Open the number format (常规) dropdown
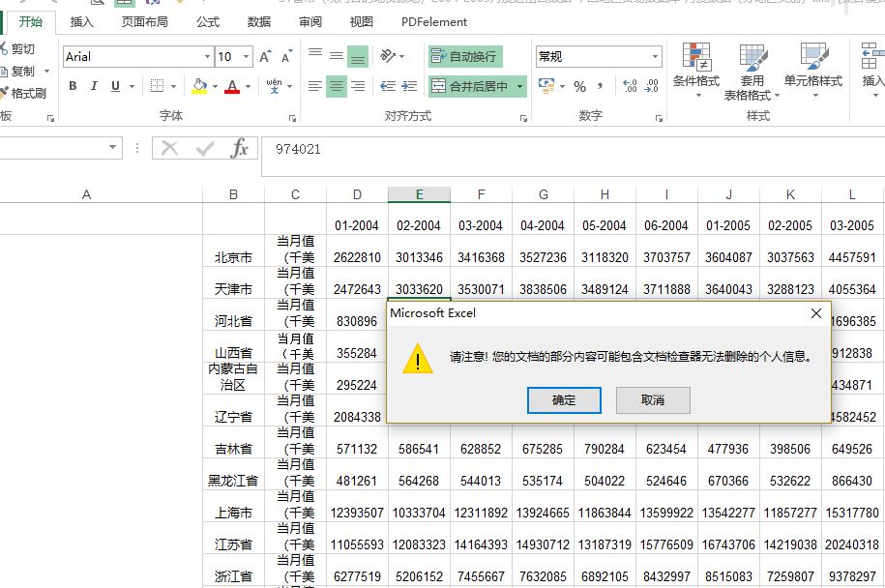The image size is (885, 588). (655, 56)
